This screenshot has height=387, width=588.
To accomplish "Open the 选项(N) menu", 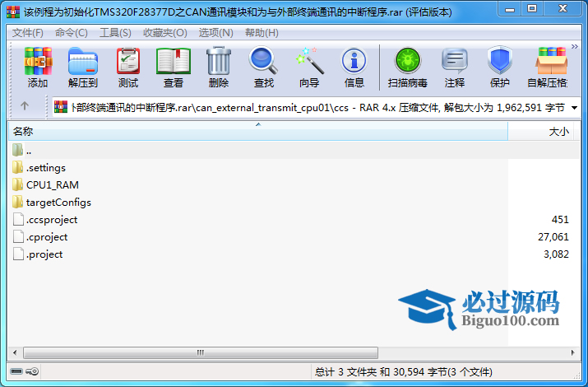I will click(216, 33).
